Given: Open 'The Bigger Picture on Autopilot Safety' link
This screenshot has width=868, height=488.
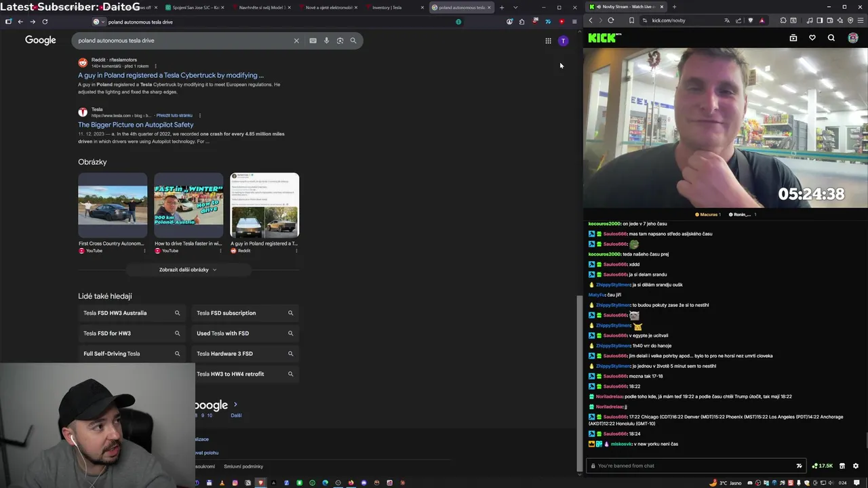Looking at the screenshot, I should [136, 125].
